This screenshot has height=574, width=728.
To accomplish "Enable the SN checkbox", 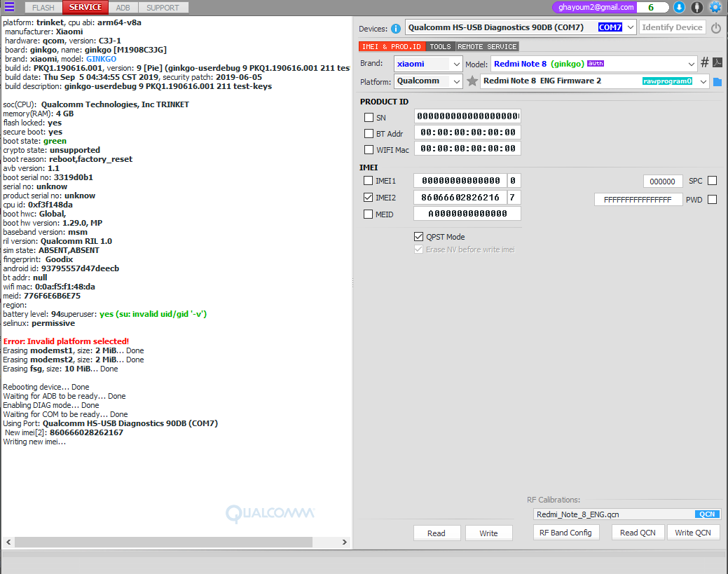I will point(369,118).
